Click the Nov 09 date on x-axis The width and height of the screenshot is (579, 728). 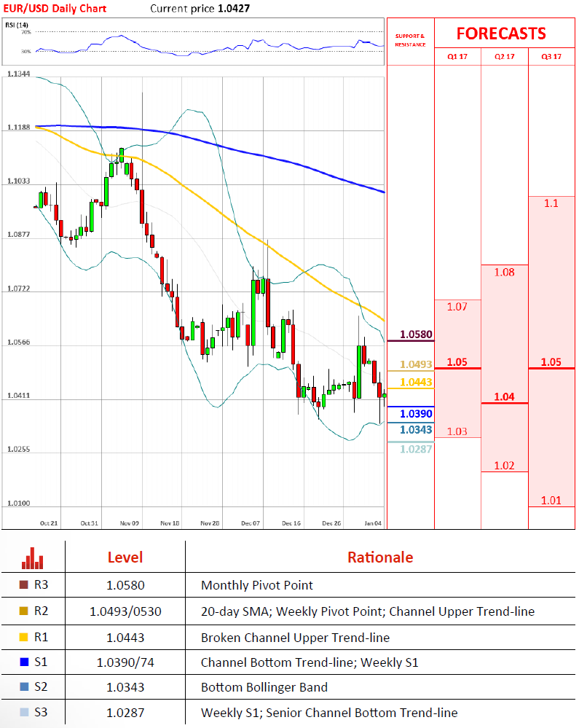(130, 523)
